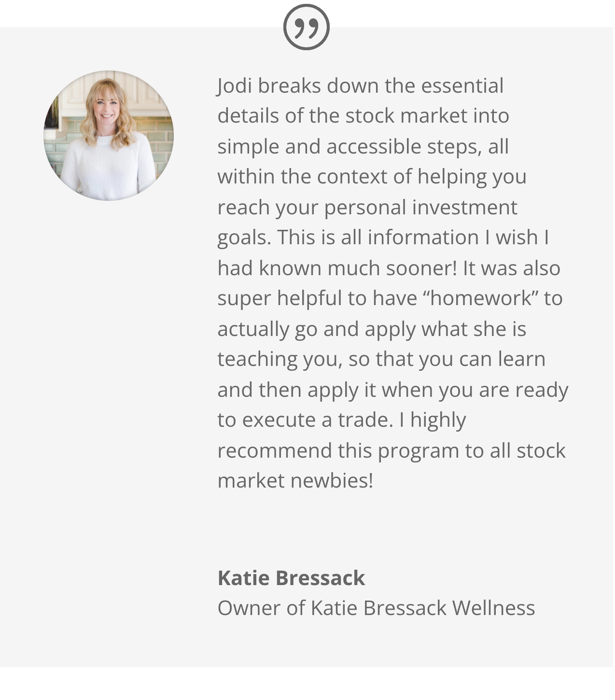Click the text "reach your personal investment"
615x700 pixels.
coord(367,208)
